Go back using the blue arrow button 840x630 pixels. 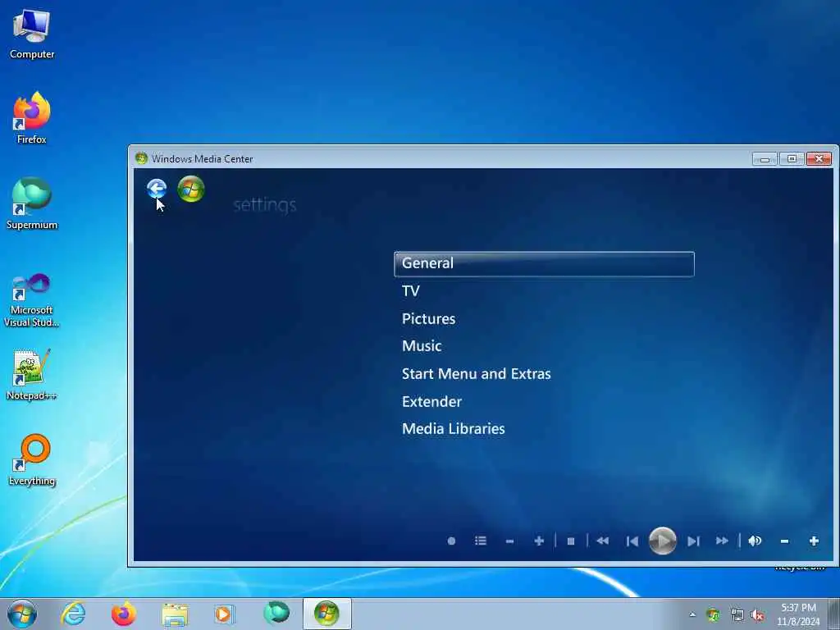[157, 189]
